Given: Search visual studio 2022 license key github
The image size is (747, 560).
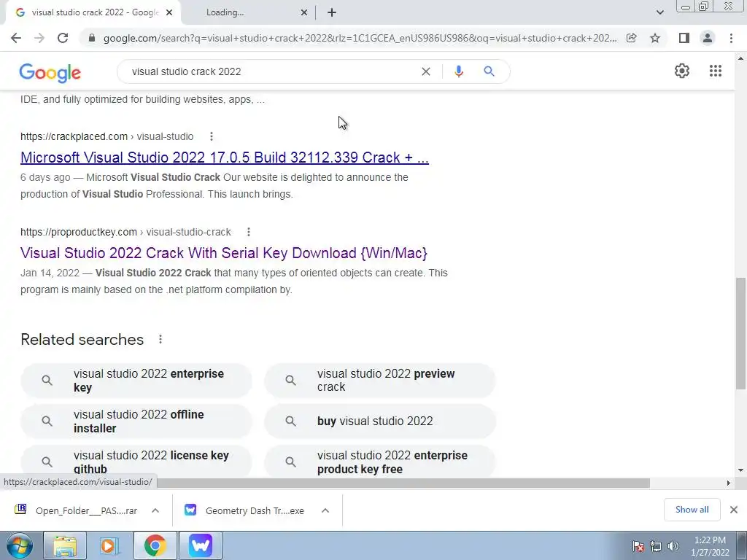Looking at the screenshot, I should coord(136,461).
